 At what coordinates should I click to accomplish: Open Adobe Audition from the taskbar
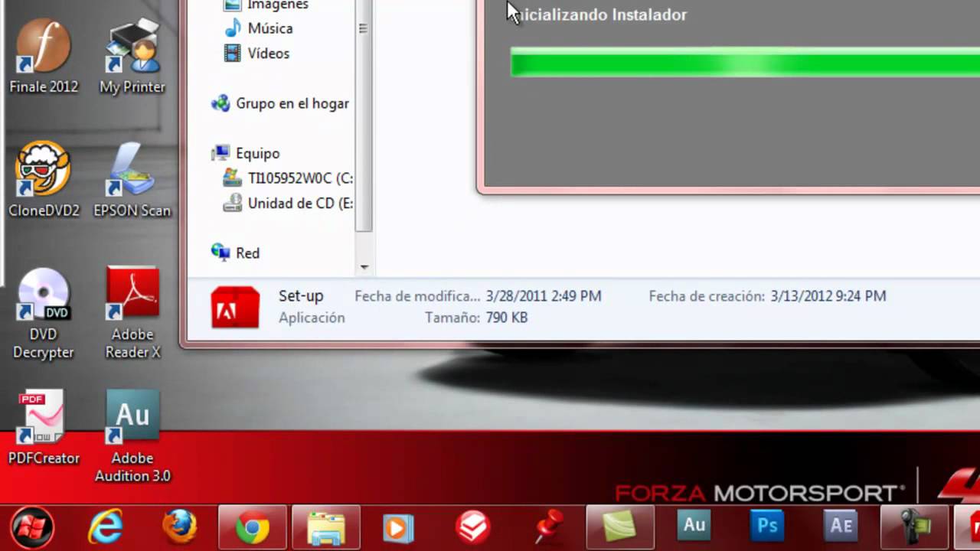coord(694,526)
